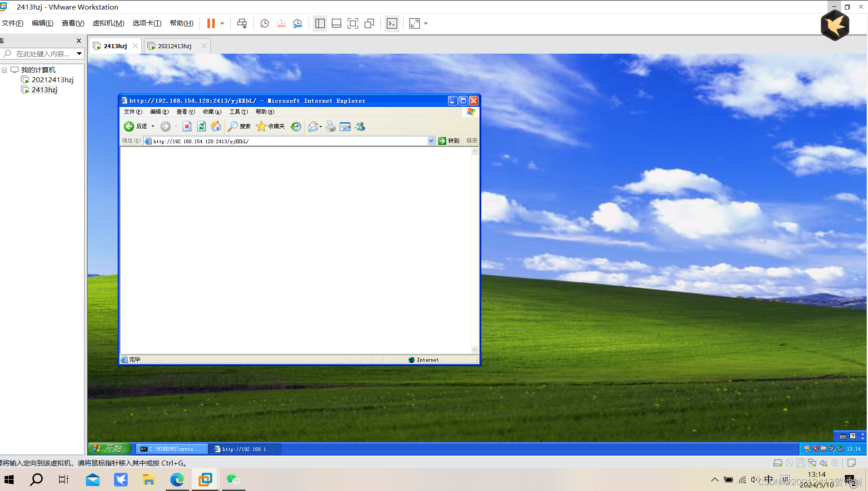Screen dimensions: 868x491
Task: Select the IE http://192.168.1 taskbar button
Action: pyautogui.click(x=245, y=449)
